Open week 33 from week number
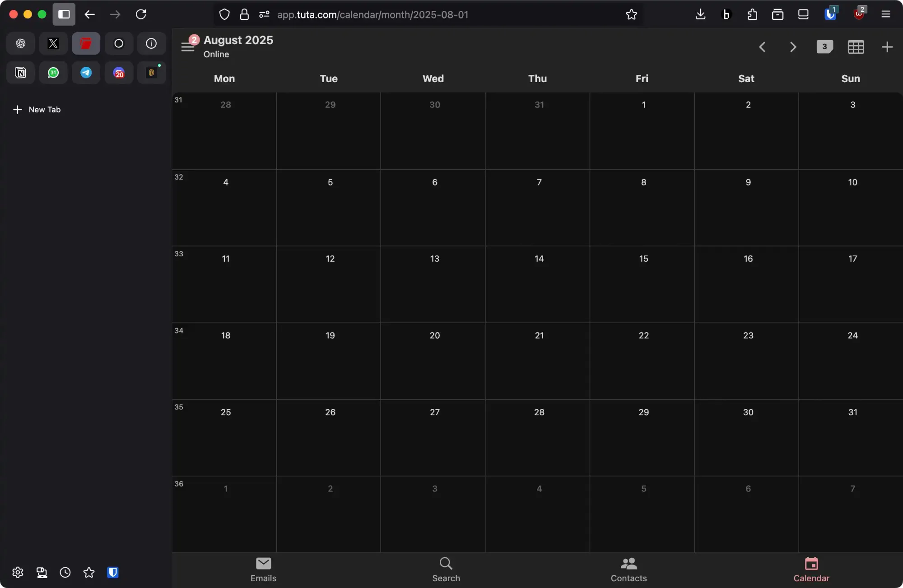The width and height of the screenshot is (903, 588). (x=179, y=254)
